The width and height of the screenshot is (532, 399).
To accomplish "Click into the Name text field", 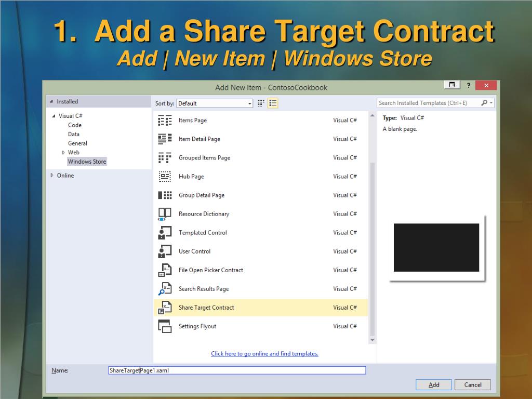I will pos(237,370).
